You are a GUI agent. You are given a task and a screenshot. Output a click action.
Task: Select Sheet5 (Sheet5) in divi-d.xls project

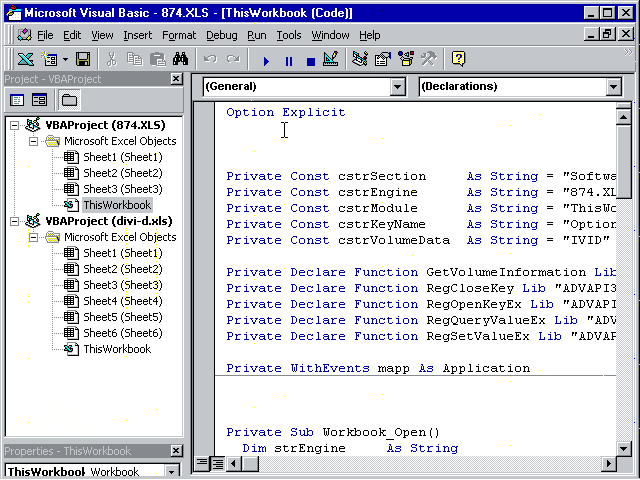(x=122, y=317)
